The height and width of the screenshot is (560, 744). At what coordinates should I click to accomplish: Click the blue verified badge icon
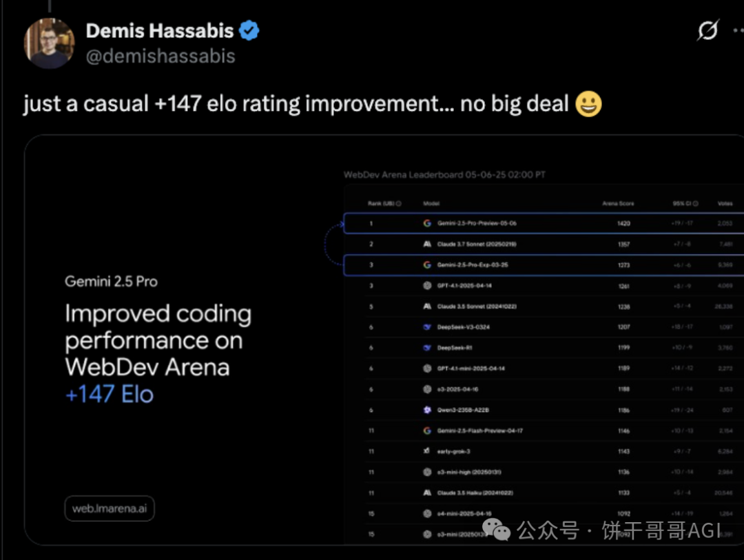tap(249, 31)
